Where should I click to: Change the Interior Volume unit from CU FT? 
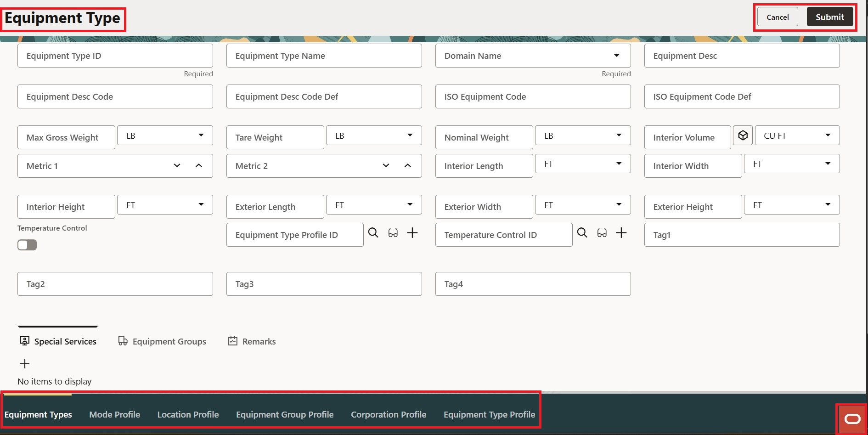(x=828, y=135)
